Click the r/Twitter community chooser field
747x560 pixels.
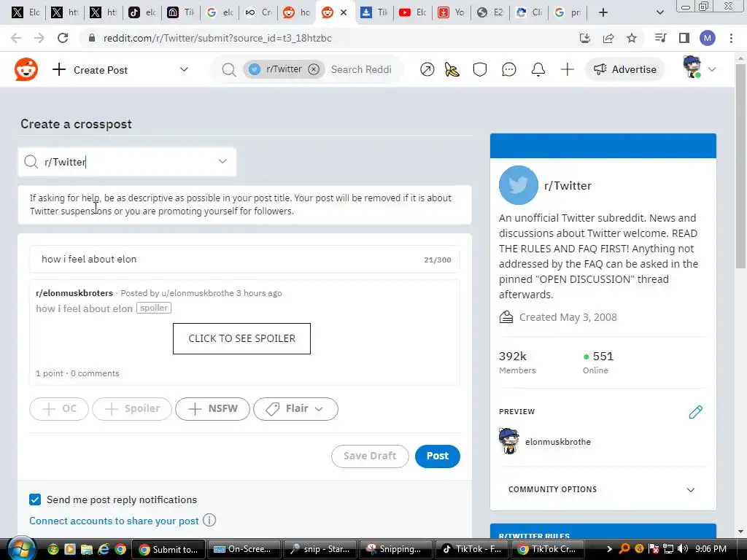127,162
